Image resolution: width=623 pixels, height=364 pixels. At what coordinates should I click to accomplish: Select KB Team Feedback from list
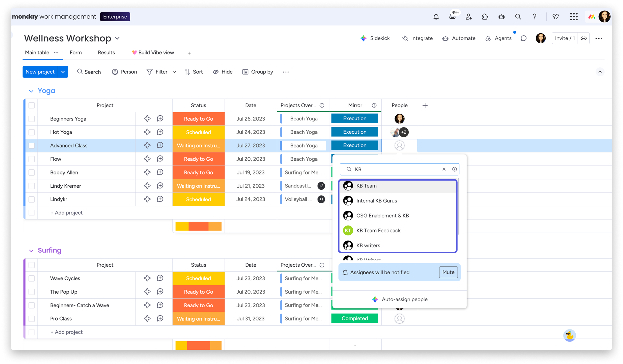pos(378,231)
